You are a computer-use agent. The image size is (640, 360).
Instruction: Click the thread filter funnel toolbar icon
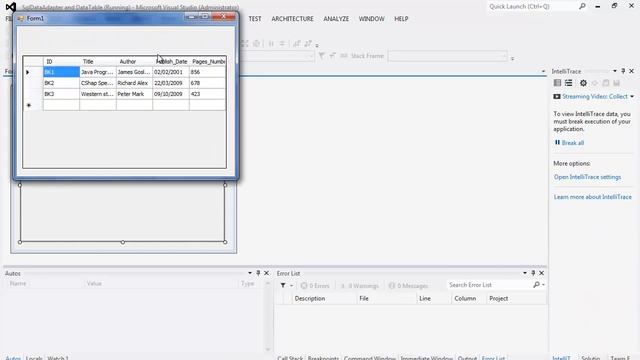(x=322, y=56)
